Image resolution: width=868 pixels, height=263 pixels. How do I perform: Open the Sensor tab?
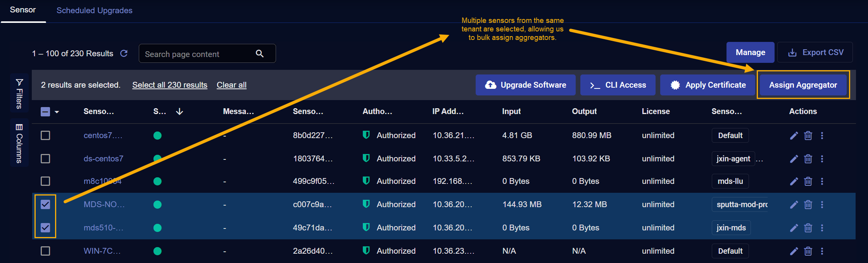point(23,10)
